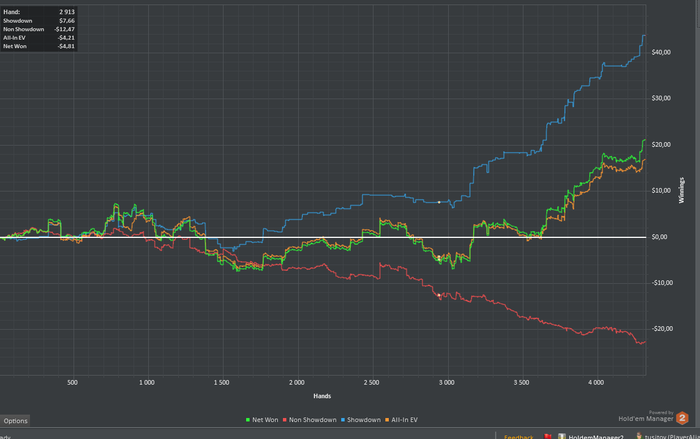Click the $10,00 axis label
This screenshot has height=439, width=700.
661,191
